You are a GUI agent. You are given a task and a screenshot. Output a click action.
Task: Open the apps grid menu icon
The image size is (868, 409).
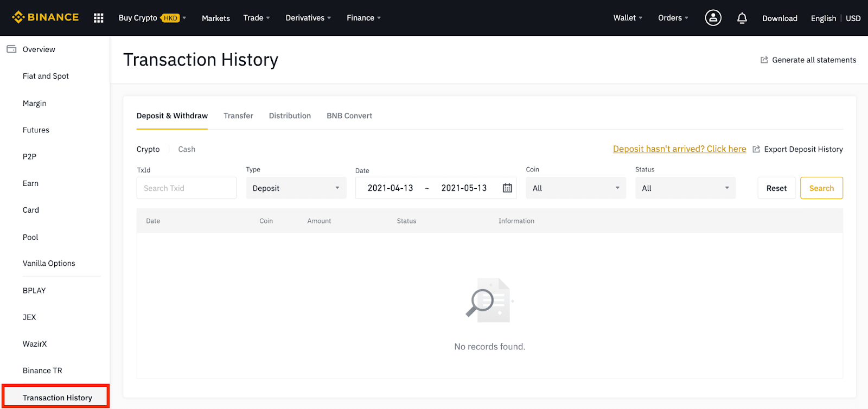click(98, 18)
